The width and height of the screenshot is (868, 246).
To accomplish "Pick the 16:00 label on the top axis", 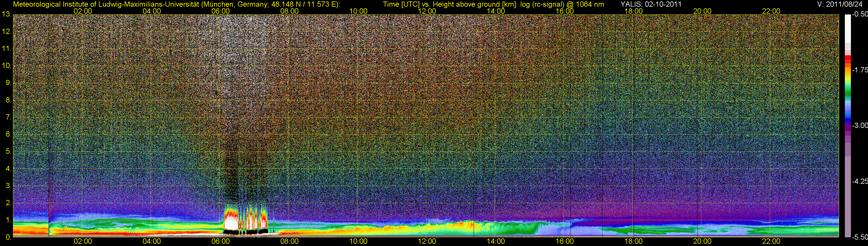I will 565,11.
